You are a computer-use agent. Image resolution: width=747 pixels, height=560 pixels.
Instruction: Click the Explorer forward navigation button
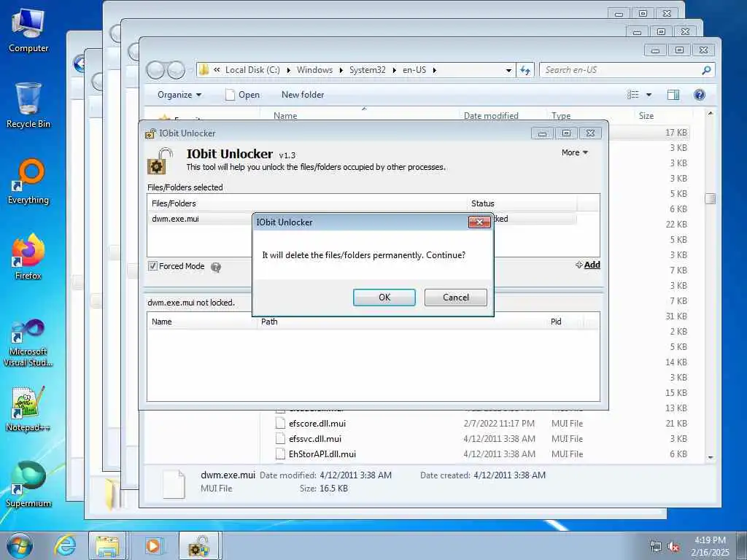pos(176,71)
